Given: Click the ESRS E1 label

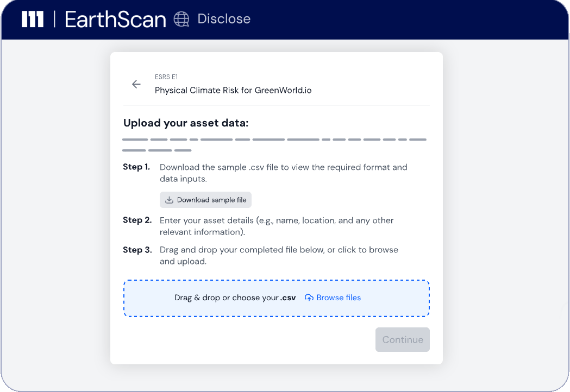Looking at the screenshot, I should [166, 77].
